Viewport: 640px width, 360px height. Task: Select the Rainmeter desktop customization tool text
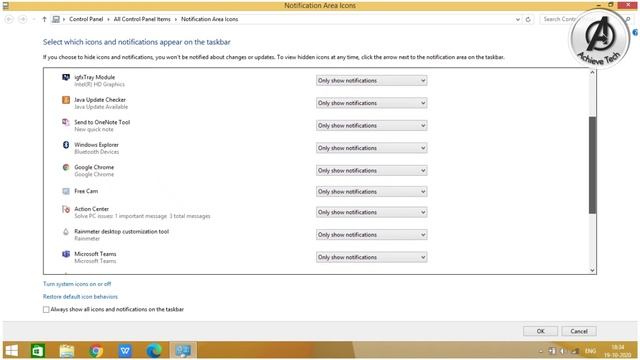121,232
